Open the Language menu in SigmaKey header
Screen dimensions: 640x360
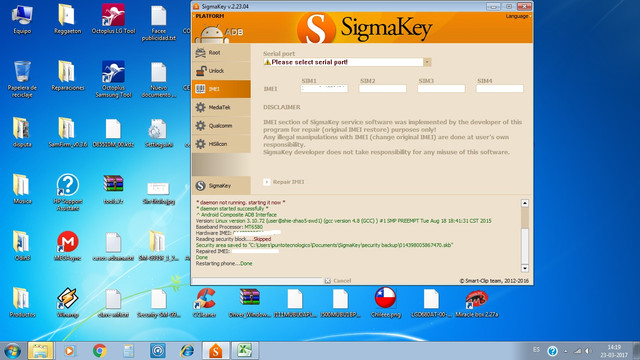[518, 16]
